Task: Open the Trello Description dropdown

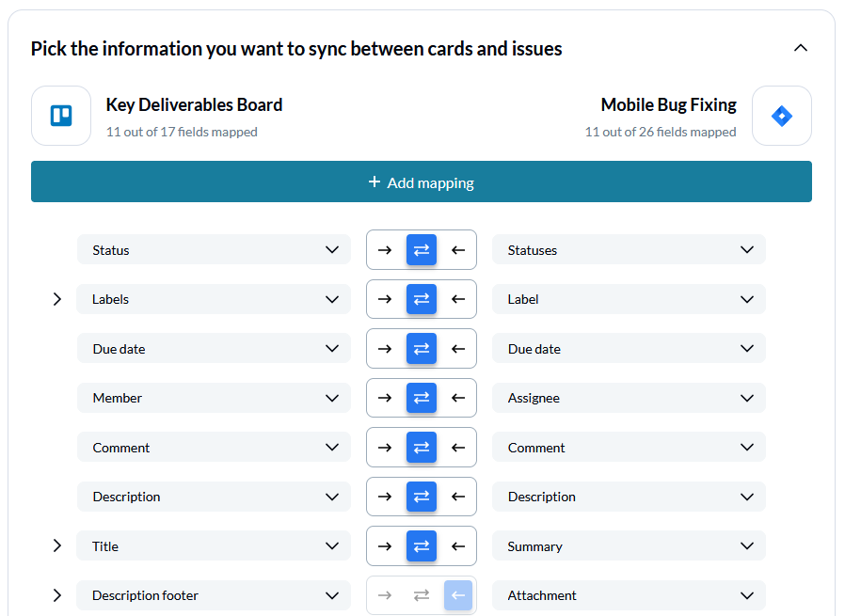Action: tap(214, 497)
